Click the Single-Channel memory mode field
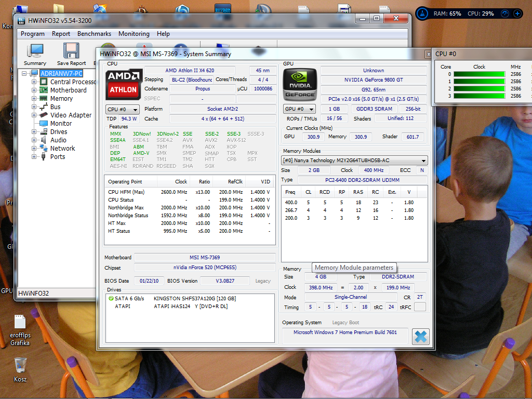 351,297
